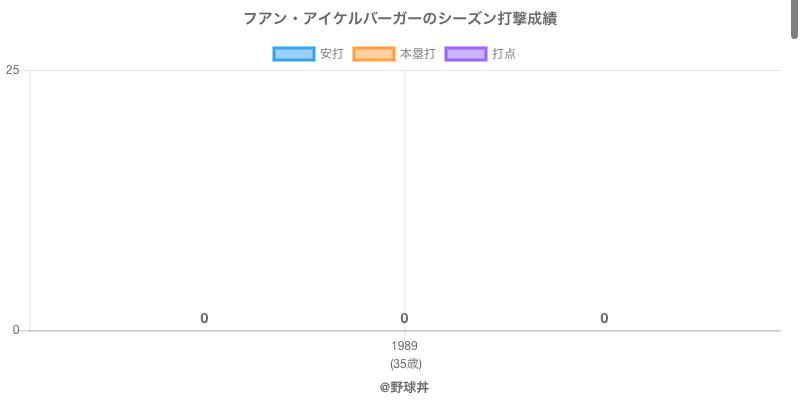Toggle the 打点 series legend text
Screen dimensions: 800x400
pyautogui.click(x=504, y=54)
